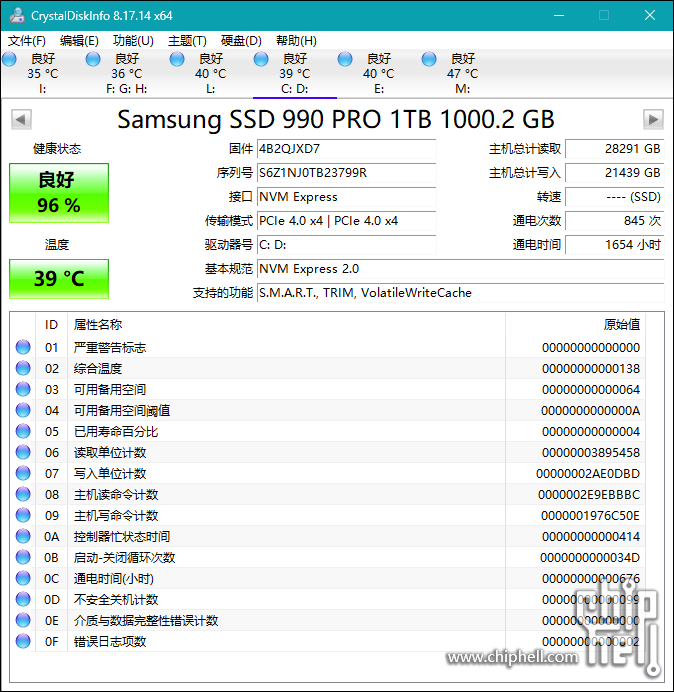Select attribute name 不安全关机计数
Viewport: 674px width, 692px height.
(116, 600)
